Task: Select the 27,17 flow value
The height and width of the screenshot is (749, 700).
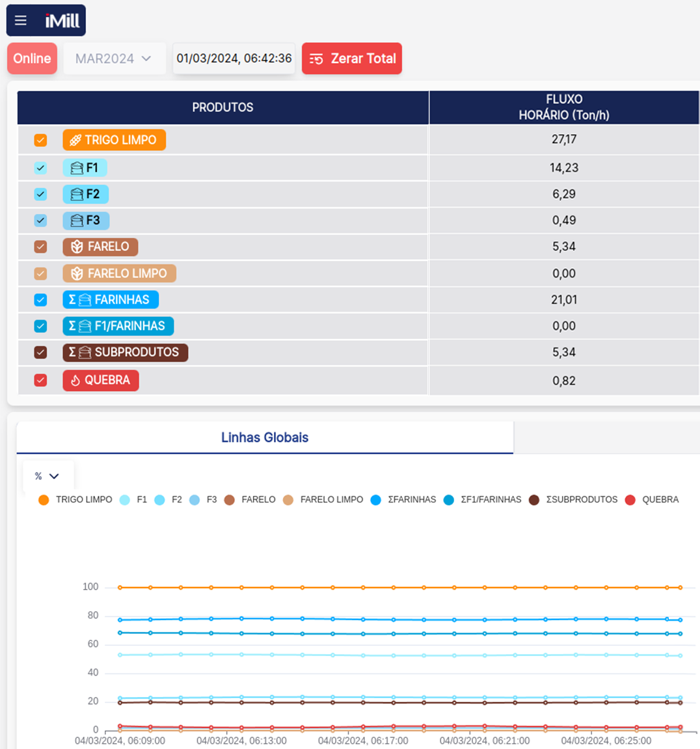Action: tap(564, 139)
